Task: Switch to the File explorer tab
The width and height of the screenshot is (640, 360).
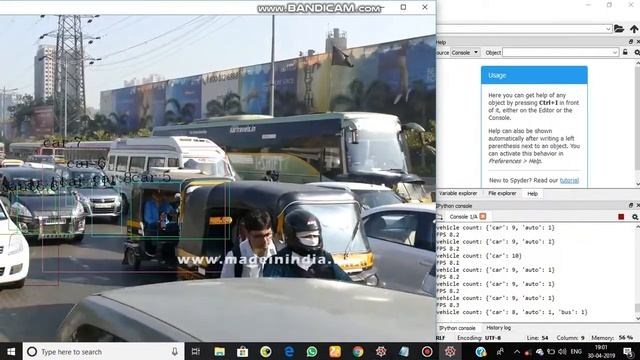Action: pos(502,193)
